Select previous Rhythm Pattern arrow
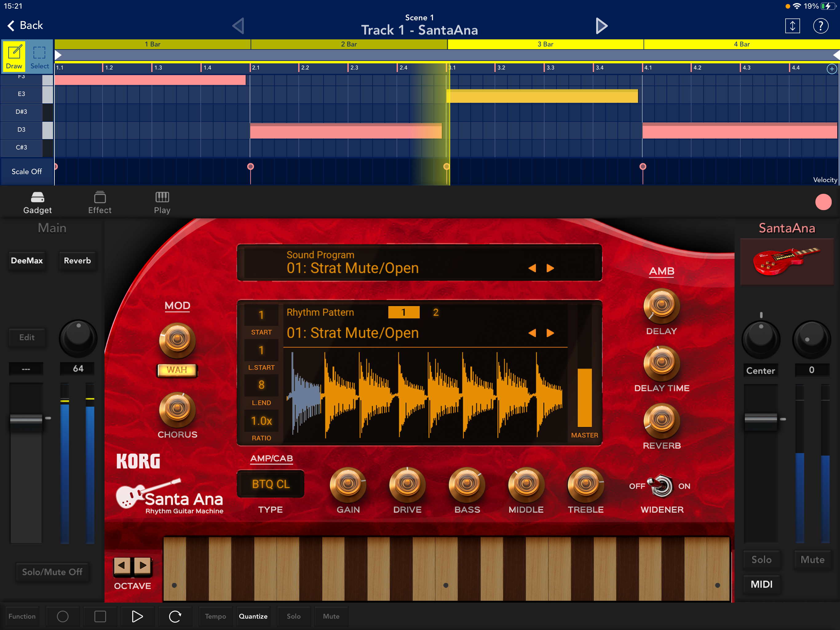840x630 pixels. pos(532,333)
